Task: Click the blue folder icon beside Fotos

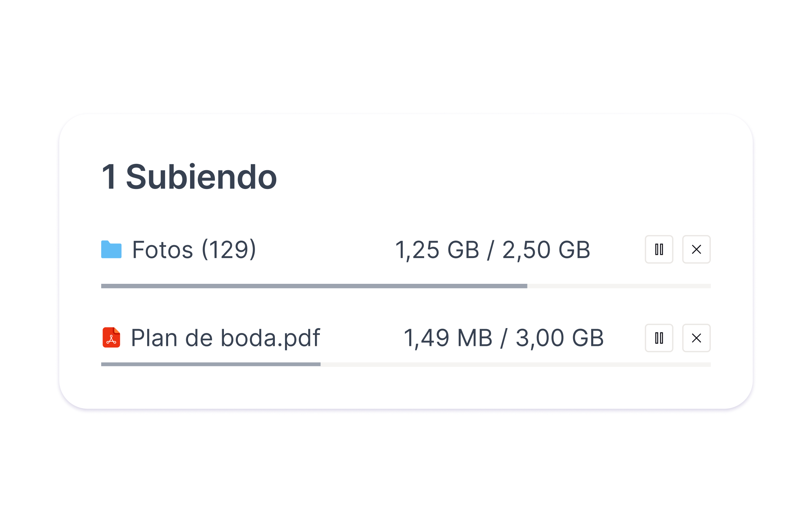Action: point(111,250)
